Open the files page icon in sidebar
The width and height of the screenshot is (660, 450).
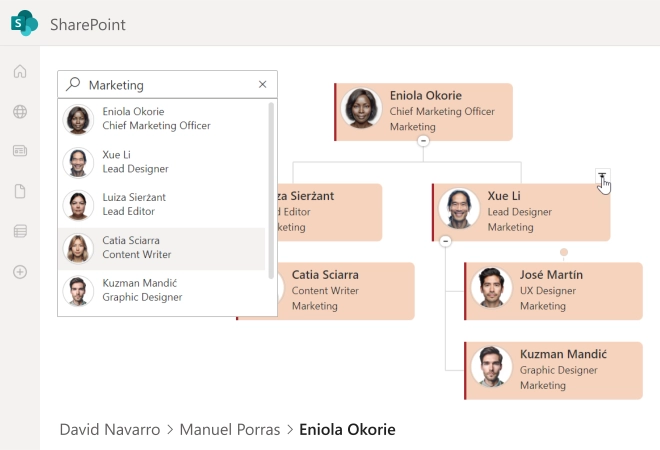click(20, 191)
